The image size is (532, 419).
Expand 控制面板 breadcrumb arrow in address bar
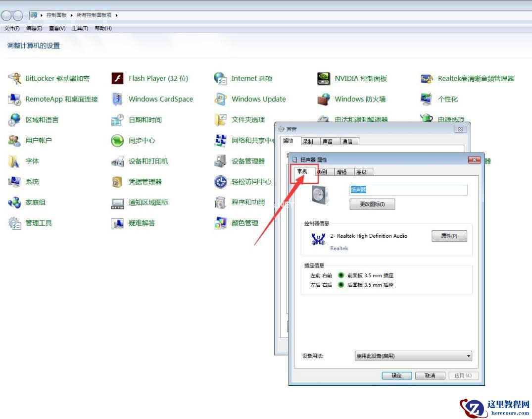[x=72, y=15]
